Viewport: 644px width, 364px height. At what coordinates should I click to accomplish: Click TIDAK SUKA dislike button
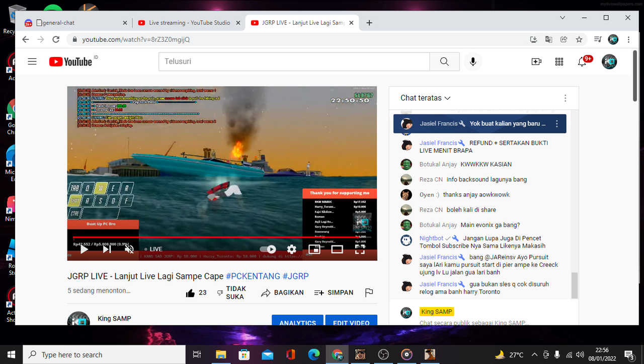(231, 293)
